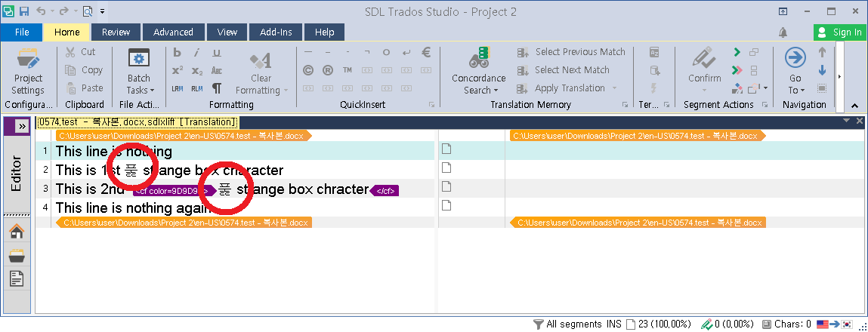The height and width of the screenshot is (332, 868).
Task: Switch to the Add-Ins tab
Action: point(276,32)
